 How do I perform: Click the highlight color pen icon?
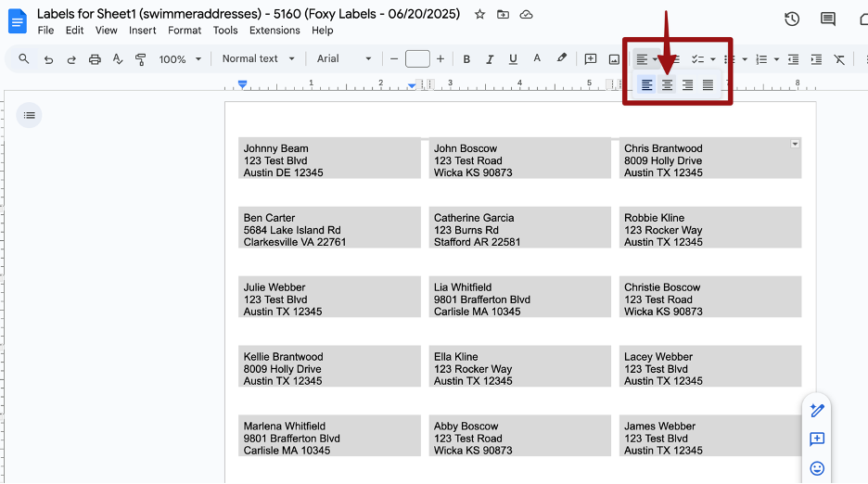click(561, 58)
